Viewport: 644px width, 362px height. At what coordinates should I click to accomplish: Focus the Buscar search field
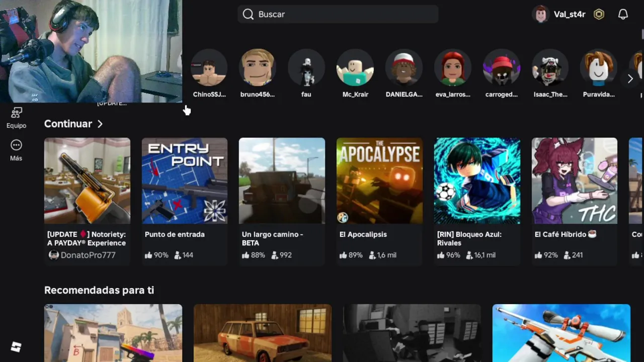click(x=338, y=14)
